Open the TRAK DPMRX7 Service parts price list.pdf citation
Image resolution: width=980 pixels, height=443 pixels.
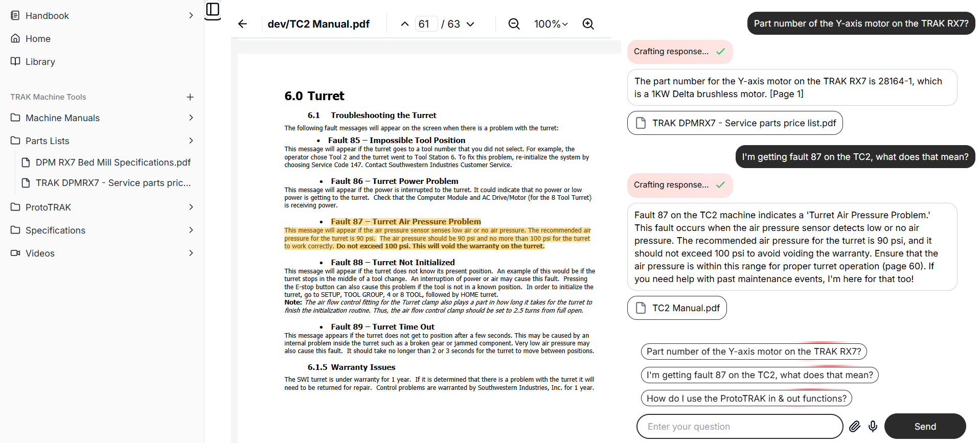[x=735, y=123]
